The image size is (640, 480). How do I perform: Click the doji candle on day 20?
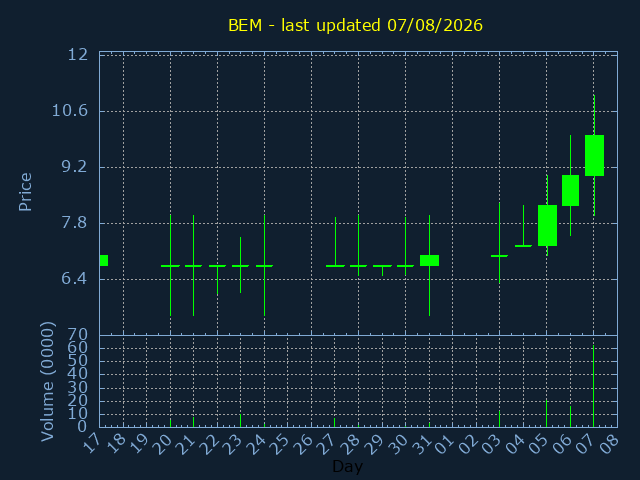(x=170, y=266)
